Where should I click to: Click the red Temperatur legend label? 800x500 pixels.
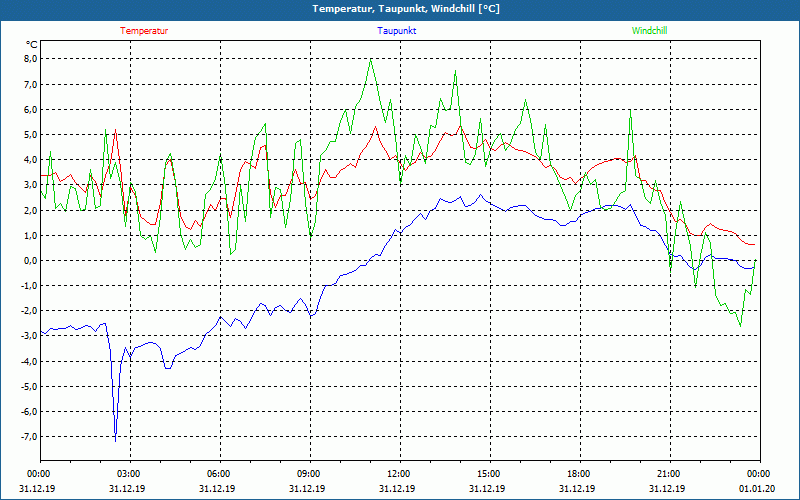coord(144,31)
